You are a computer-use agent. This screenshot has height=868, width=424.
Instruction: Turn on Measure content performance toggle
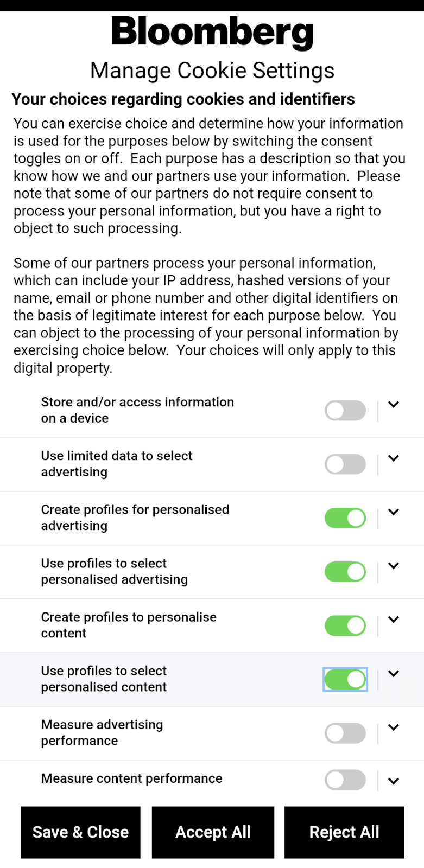click(x=345, y=781)
